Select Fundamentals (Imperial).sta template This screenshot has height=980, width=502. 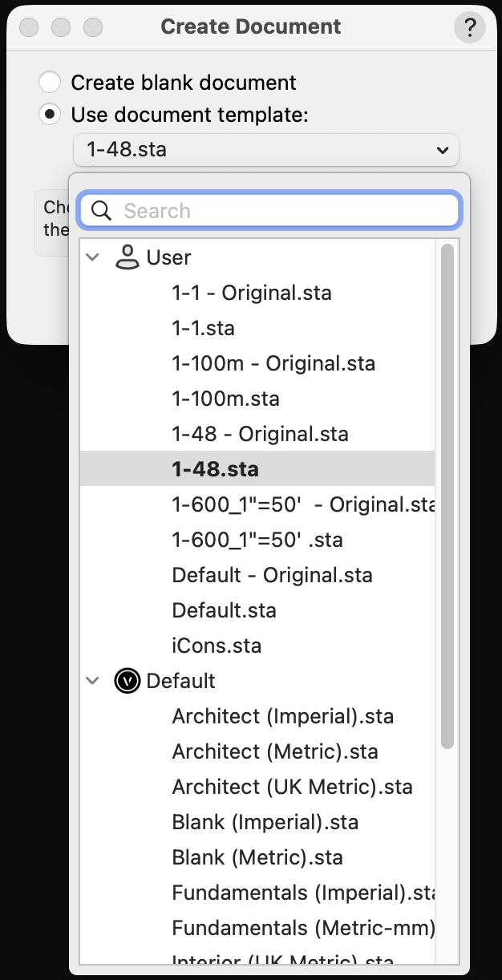[x=303, y=893]
